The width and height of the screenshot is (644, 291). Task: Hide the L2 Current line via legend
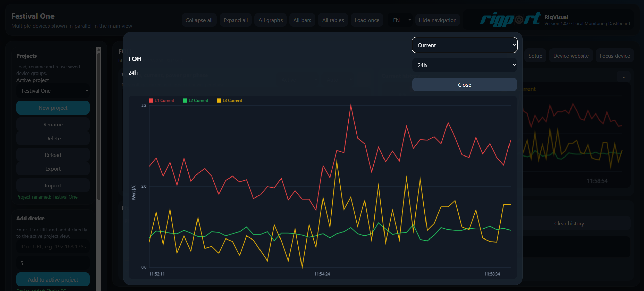tap(196, 101)
